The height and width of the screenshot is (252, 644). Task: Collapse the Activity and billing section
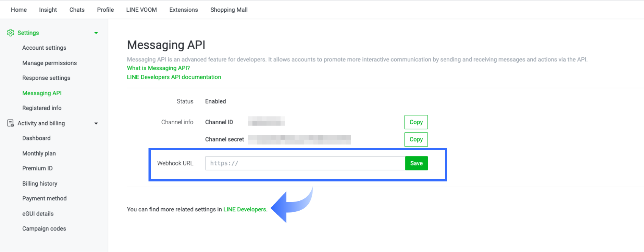click(97, 123)
